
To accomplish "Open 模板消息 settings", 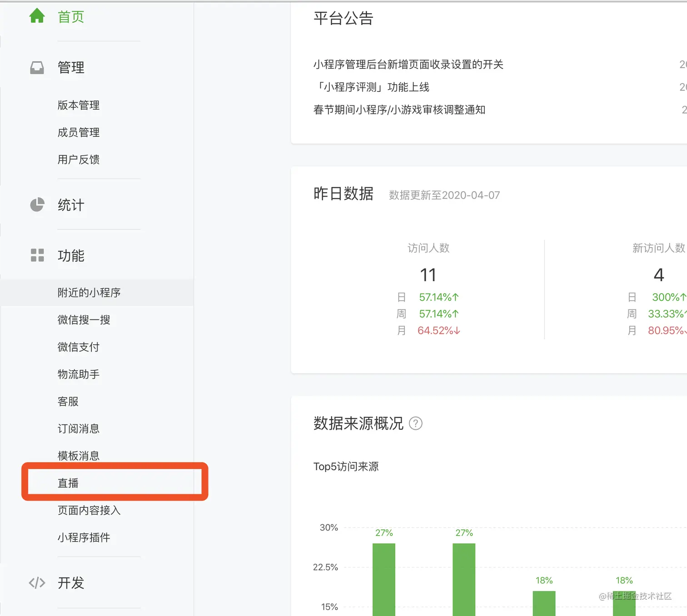I will tap(78, 455).
